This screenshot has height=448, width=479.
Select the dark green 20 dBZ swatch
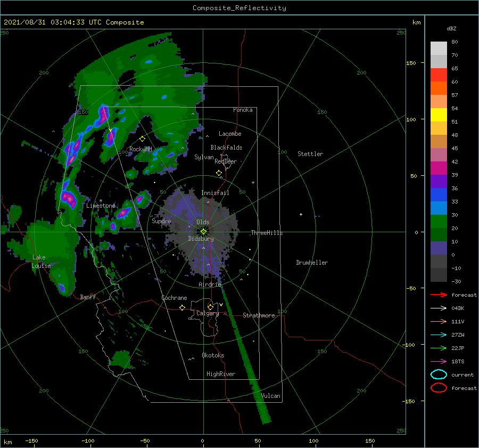click(439, 234)
